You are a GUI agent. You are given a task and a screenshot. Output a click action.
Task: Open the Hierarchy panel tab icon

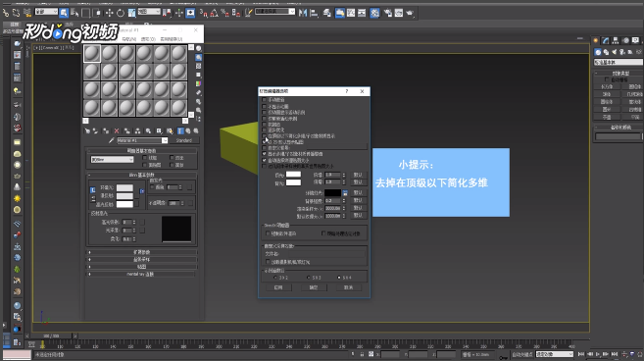tap(616, 40)
